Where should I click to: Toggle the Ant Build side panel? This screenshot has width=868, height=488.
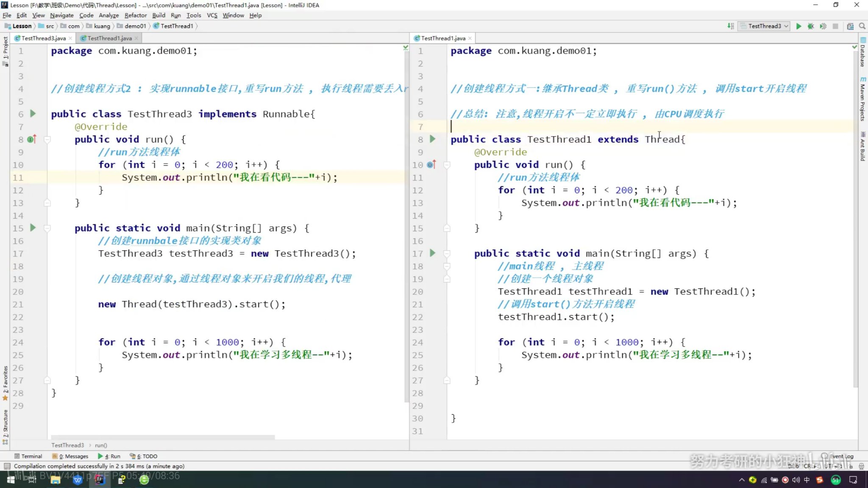pyautogui.click(x=863, y=146)
